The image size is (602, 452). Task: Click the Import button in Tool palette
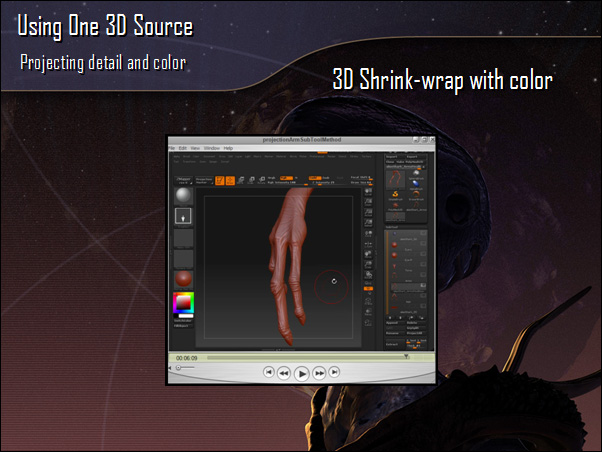coord(394,156)
